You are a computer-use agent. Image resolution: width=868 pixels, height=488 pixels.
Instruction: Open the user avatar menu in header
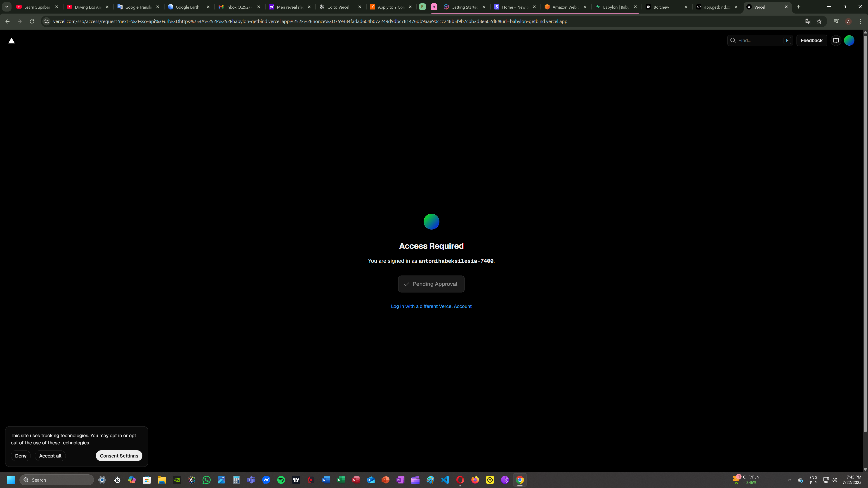click(849, 40)
